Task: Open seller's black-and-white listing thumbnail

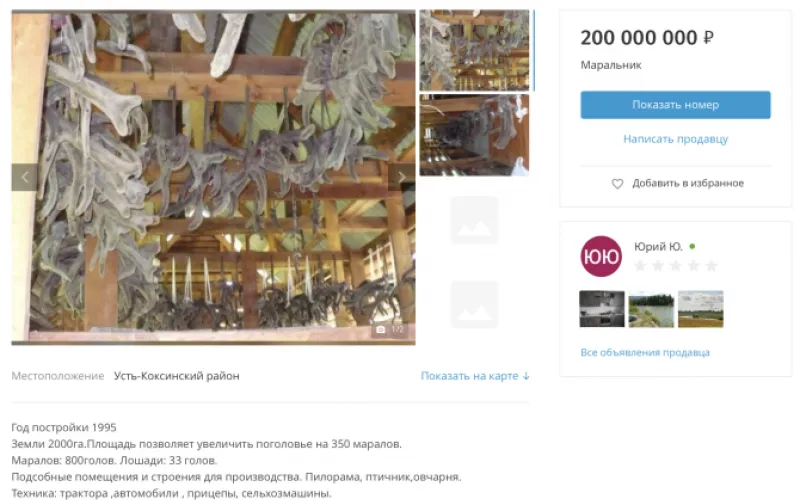Action: (602, 309)
